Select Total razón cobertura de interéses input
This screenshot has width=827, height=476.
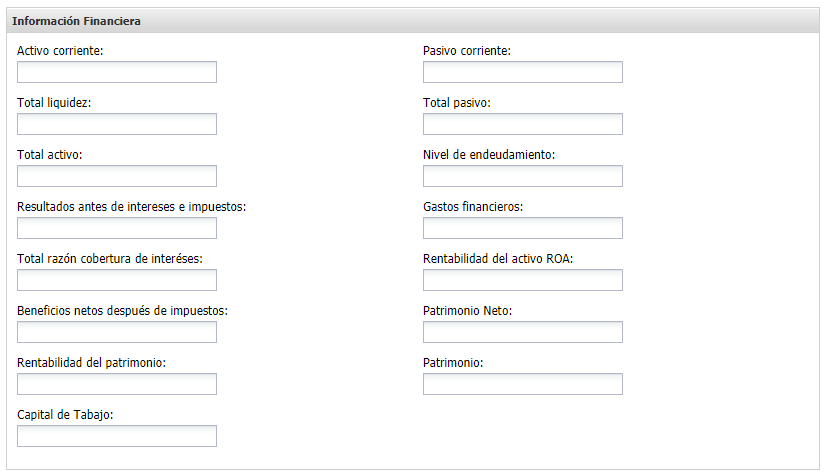click(117, 280)
